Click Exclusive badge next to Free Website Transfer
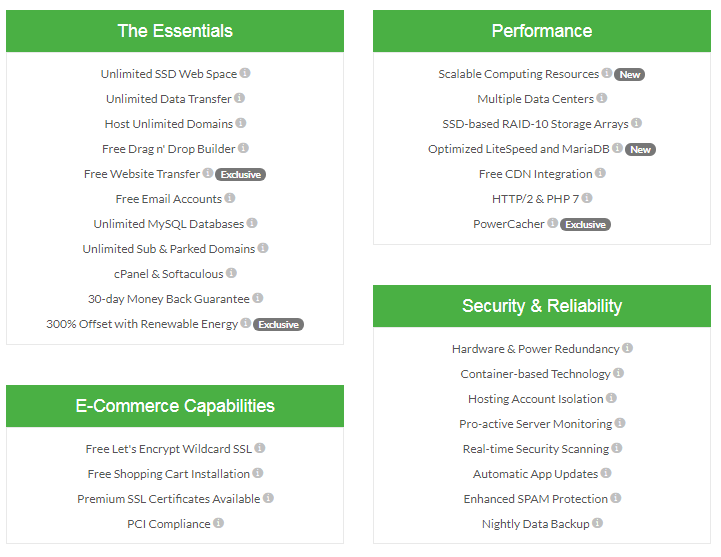The height and width of the screenshot is (557, 721). pyautogui.click(x=240, y=174)
